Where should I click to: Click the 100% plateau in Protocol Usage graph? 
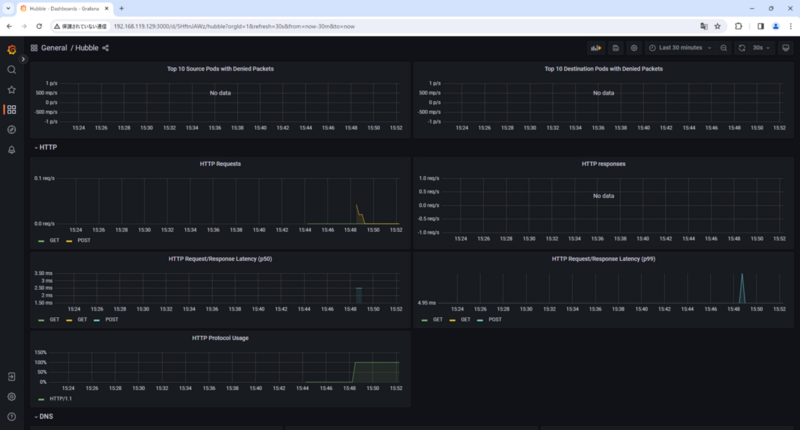[377, 363]
